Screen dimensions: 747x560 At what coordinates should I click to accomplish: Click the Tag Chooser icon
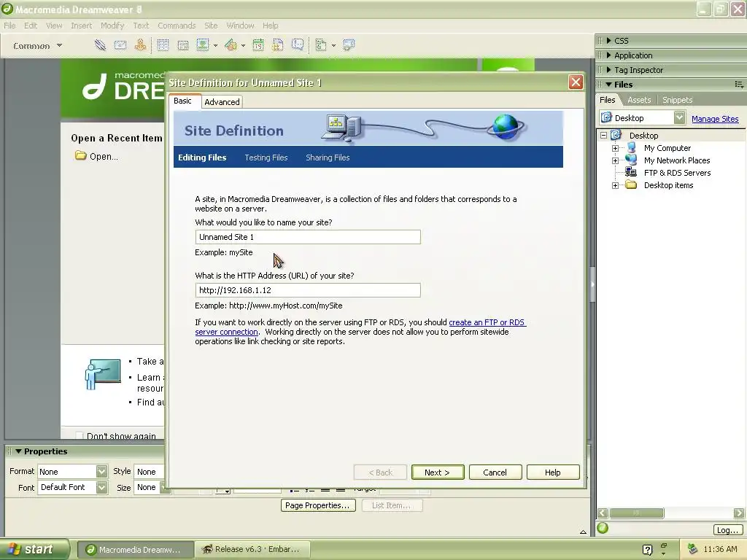tap(349, 45)
